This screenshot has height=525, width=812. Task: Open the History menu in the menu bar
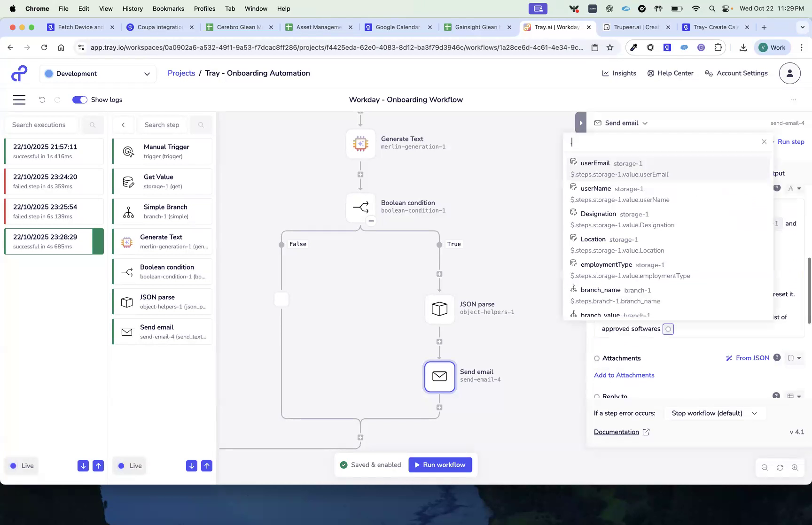tap(132, 8)
